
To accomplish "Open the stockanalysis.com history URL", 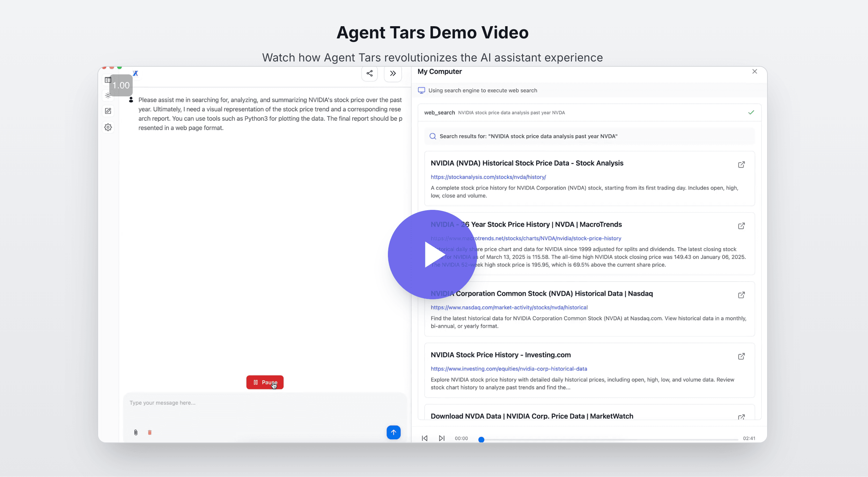I will pos(488,177).
